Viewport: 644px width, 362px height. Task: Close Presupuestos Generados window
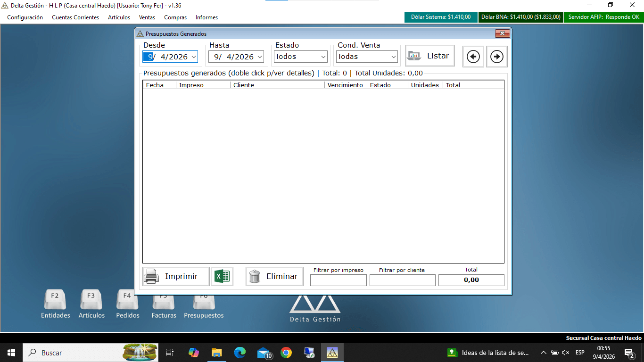[502, 33]
